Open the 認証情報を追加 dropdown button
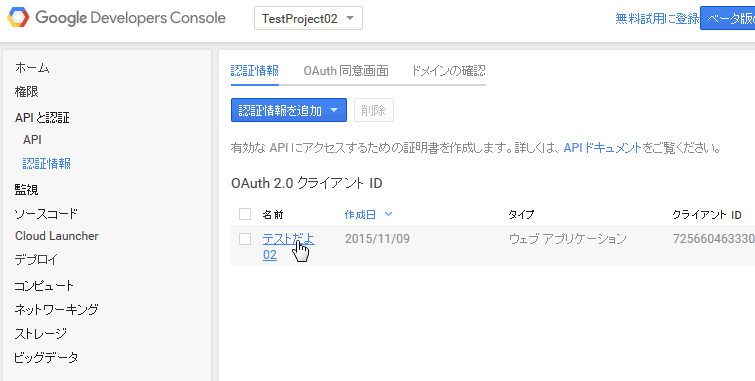The width and height of the screenshot is (755, 381). [x=289, y=110]
